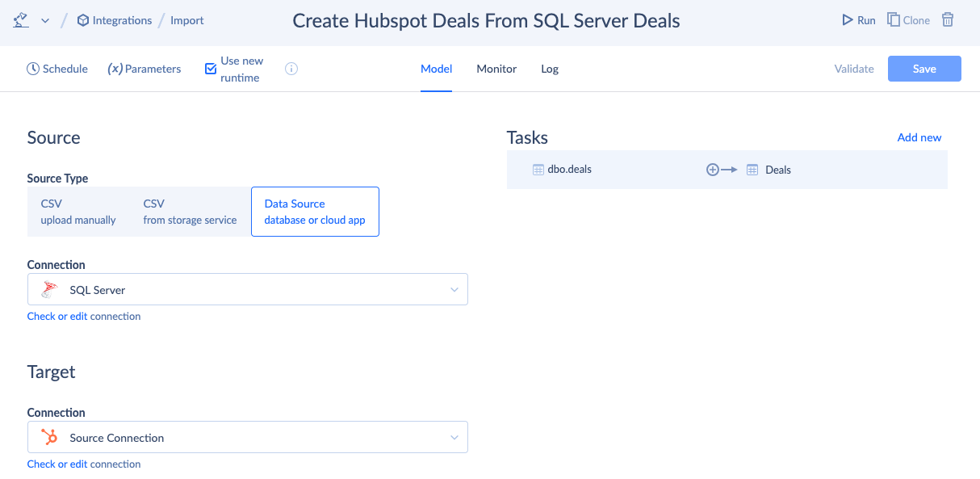Click the Integrations cube icon in breadcrumb
This screenshot has width=980, height=479.
[x=83, y=20]
